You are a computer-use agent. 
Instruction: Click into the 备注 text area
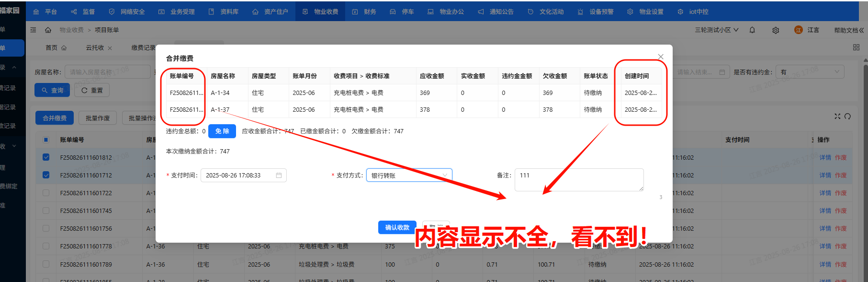[578, 180]
